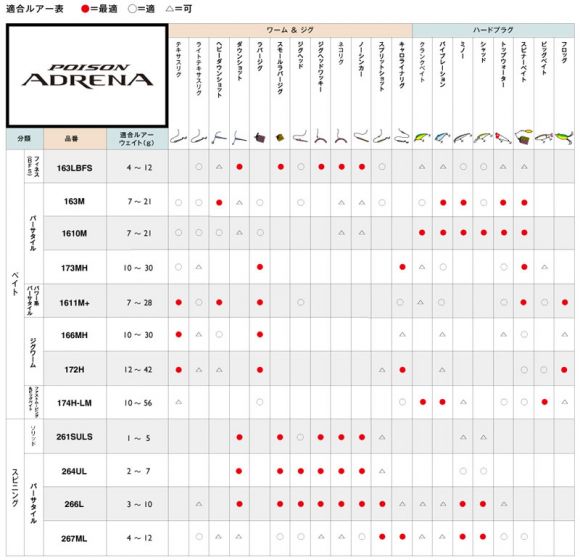Viewport: 580px width, 560px height.
Task: Select model number 264UL
Action: pos(74,472)
